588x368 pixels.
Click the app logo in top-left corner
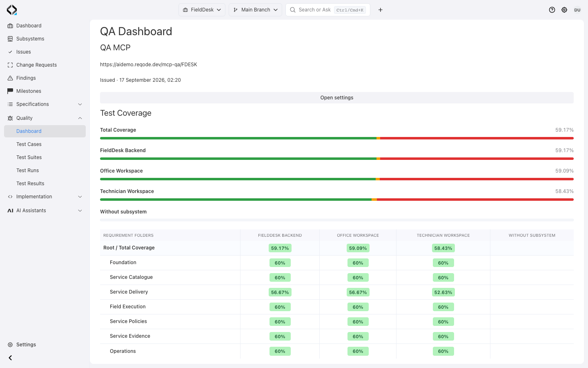click(12, 10)
